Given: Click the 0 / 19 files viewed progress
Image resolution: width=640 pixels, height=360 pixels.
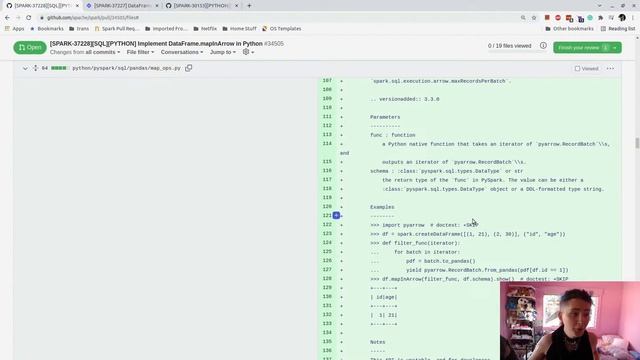Looking at the screenshot, I should tap(509, 46).
